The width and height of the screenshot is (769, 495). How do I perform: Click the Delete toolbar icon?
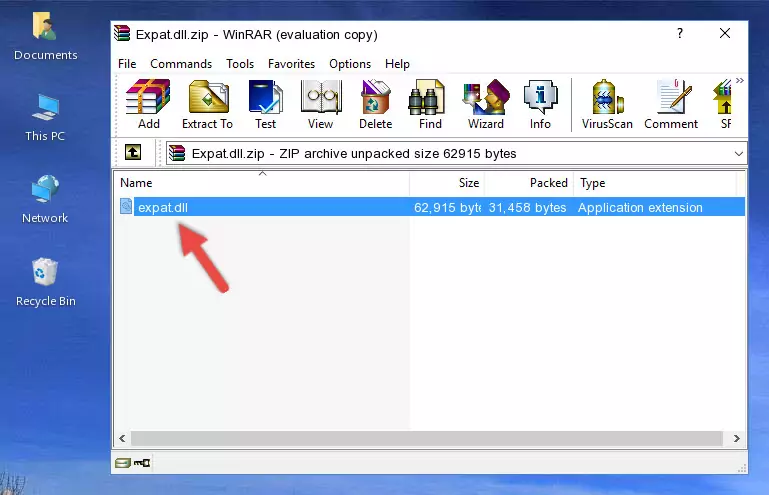(376, 104)
